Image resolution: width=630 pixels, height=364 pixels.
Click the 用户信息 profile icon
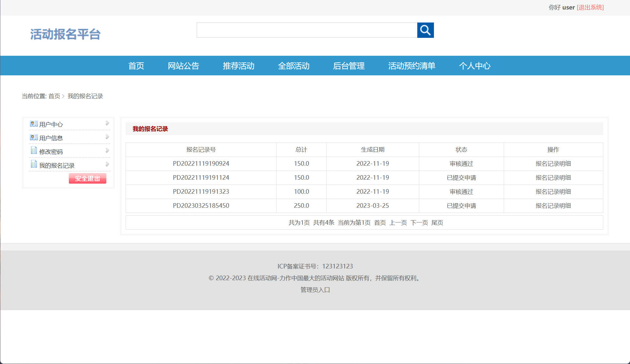click(x=34, y=137)
